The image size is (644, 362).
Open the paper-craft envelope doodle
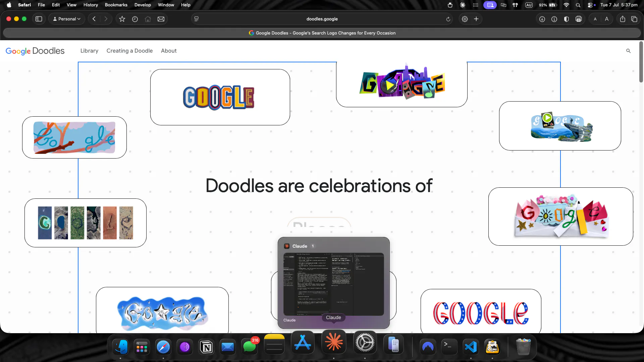click(561, 217)
